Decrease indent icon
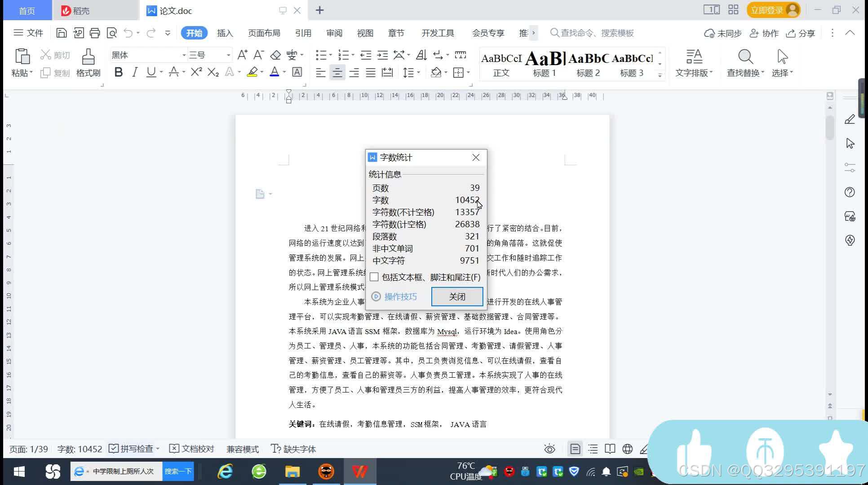This screenshot has height=485, width=868. [x=366, y=55]
